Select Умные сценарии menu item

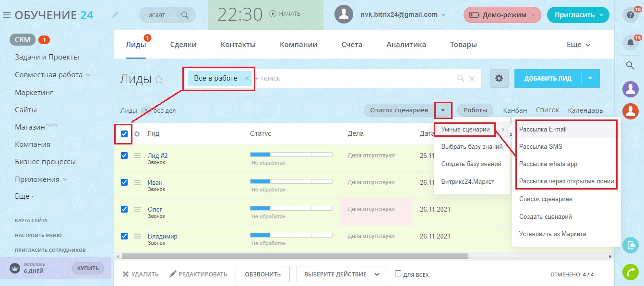[465, 129]
